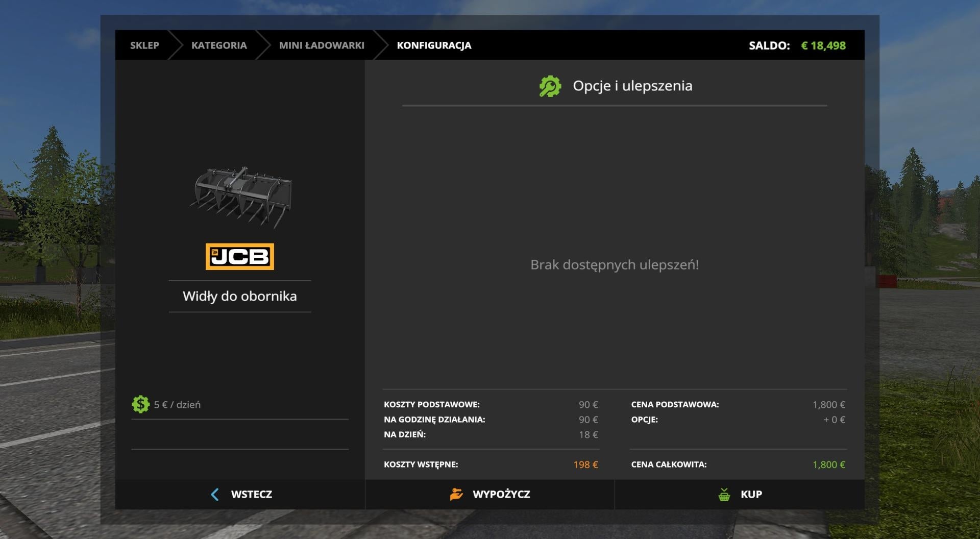This screenshot has width=980, height=539.
Task: Click the SALDO: label
Action: point(769,45)
